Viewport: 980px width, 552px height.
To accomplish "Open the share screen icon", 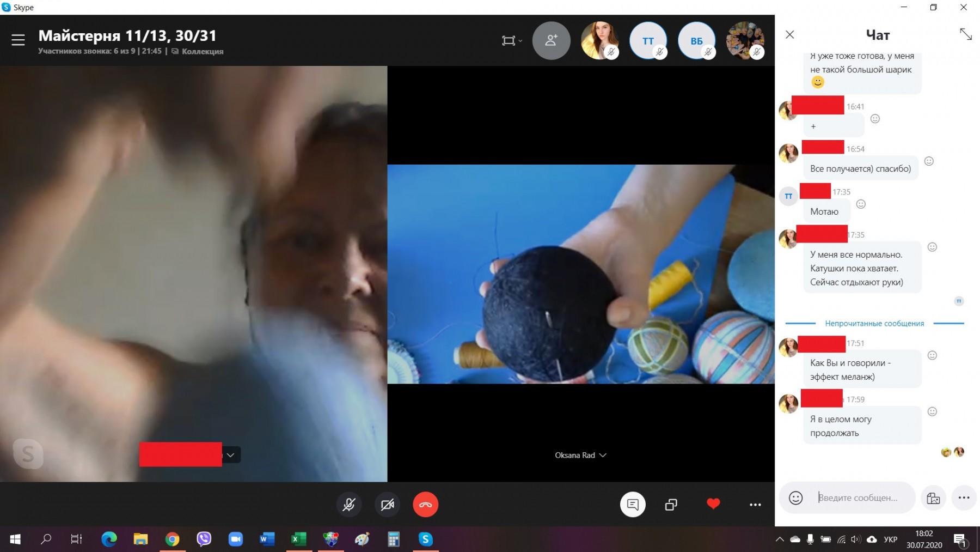I will pos(671,505).
